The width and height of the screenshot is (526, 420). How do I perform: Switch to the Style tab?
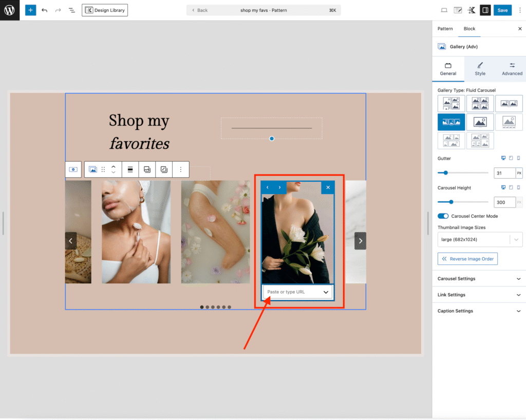[480, 69]
